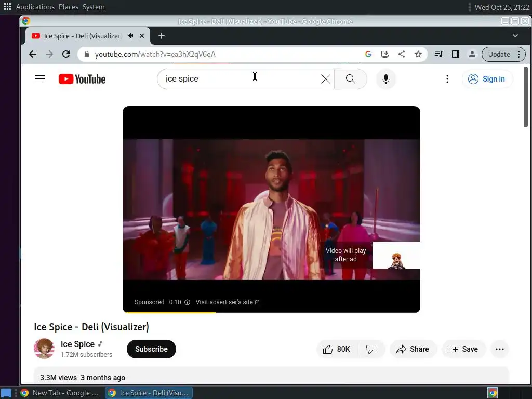Click the ad video playing area
532x399 pixels.
(x=271, y=209)
